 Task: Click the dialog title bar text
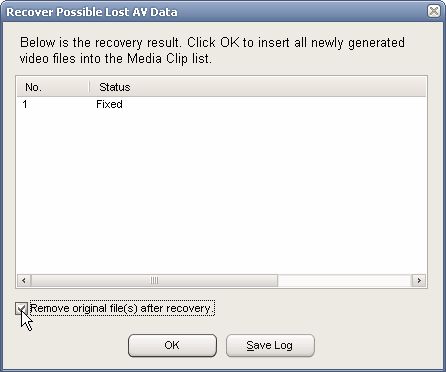coord(92,12)
